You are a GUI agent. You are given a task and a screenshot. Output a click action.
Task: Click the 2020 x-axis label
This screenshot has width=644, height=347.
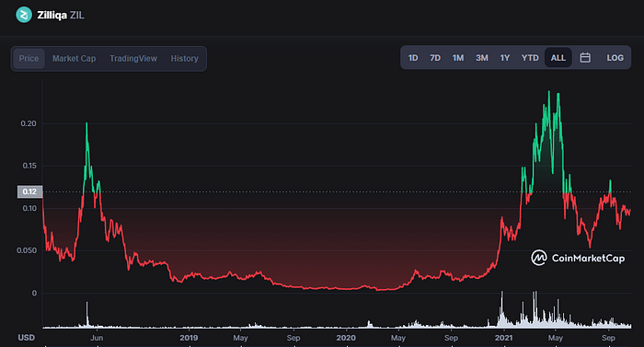coord(346,338)
